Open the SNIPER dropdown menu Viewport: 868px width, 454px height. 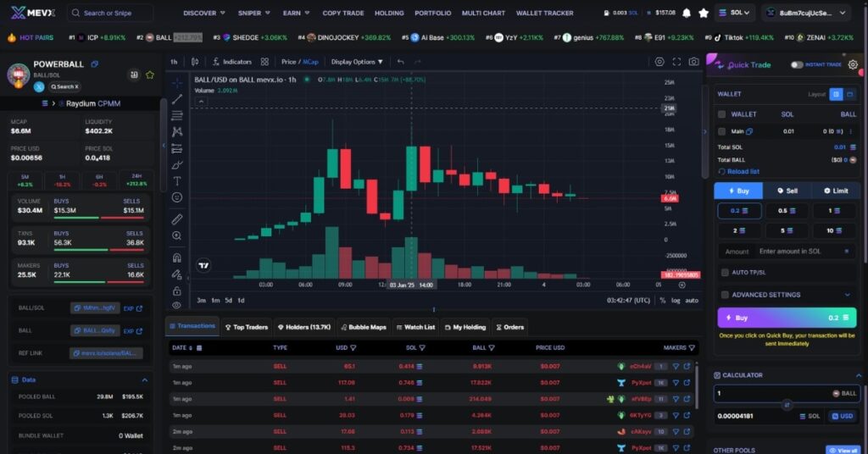point(254,14)
